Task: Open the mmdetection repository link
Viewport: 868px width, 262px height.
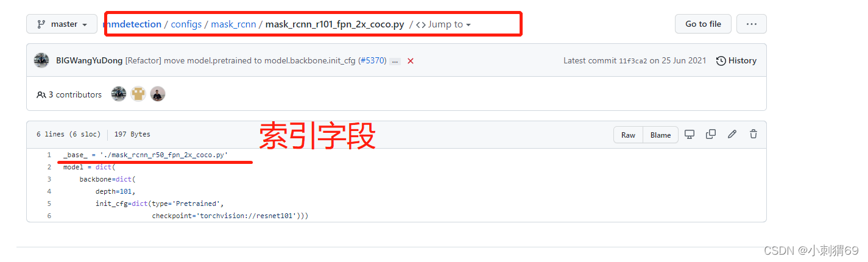Action: pos(133,24)
